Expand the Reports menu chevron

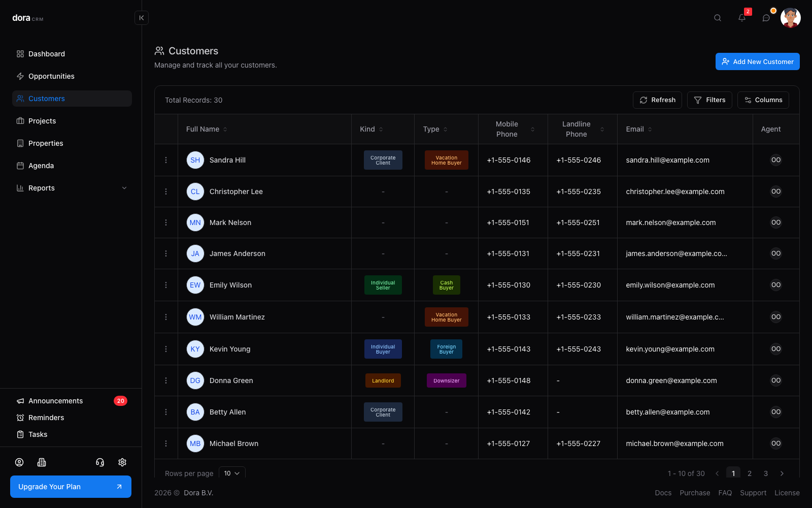[124, 188]
